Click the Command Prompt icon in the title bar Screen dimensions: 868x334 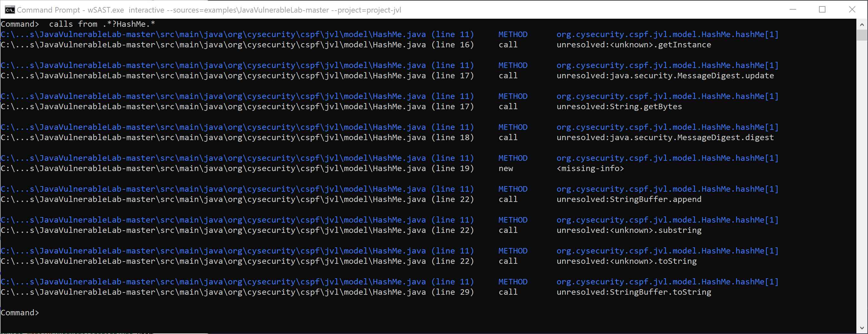pyautogui.click(x=9, y=10)
